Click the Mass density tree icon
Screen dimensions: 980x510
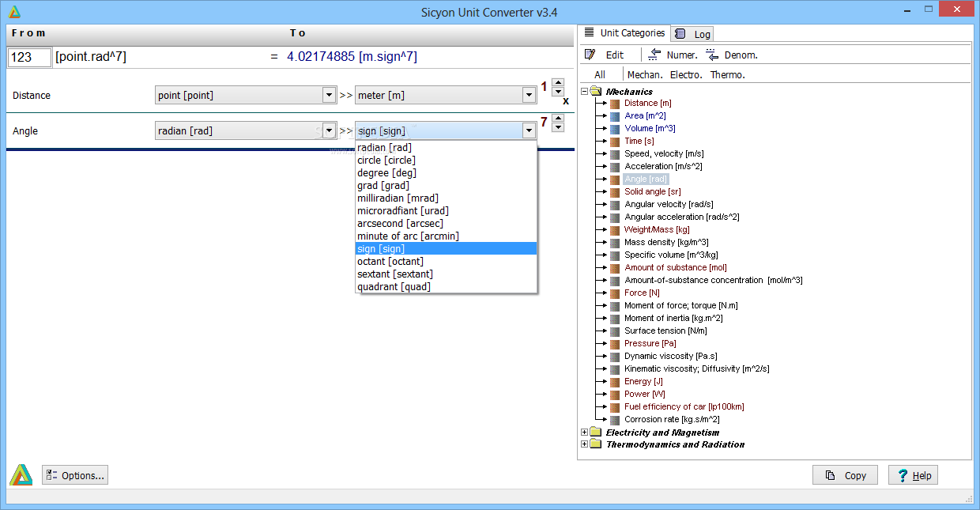614,242
